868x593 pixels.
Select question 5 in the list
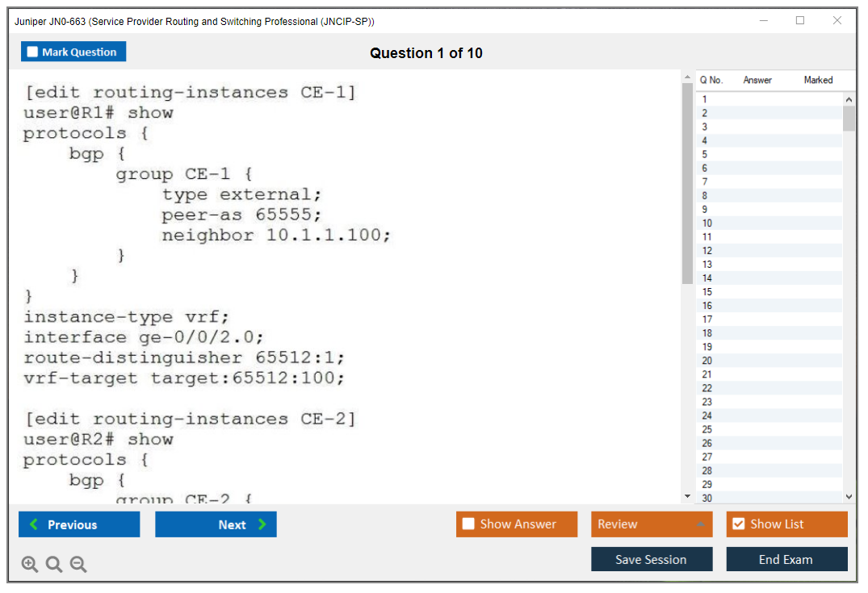[705, 154]
